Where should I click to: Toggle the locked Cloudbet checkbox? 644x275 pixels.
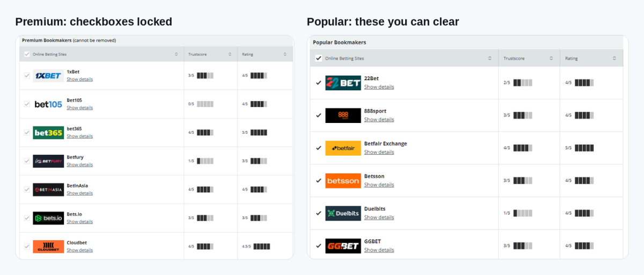[x=27, y=247]
